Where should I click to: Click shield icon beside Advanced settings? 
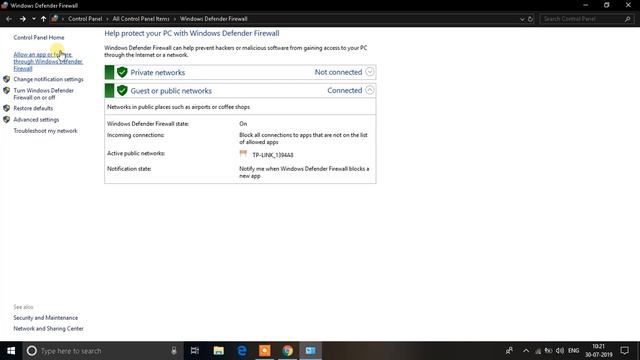coord(7,120)
